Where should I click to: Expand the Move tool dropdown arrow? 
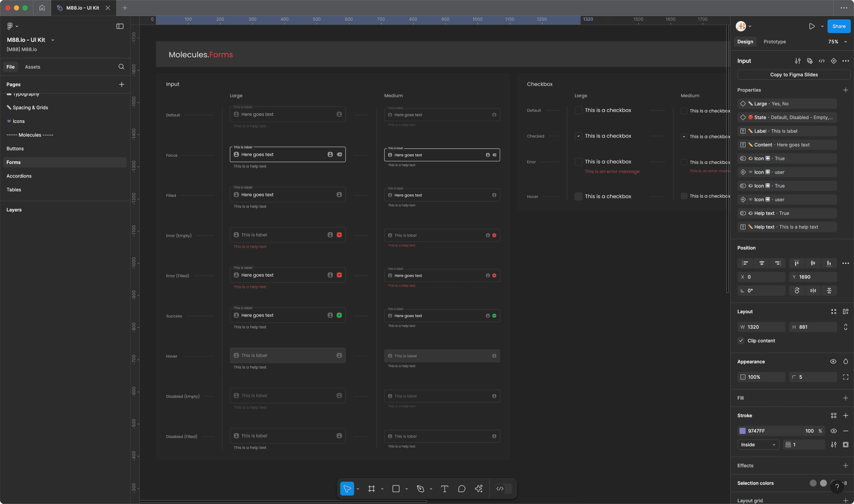coord(357,489)
